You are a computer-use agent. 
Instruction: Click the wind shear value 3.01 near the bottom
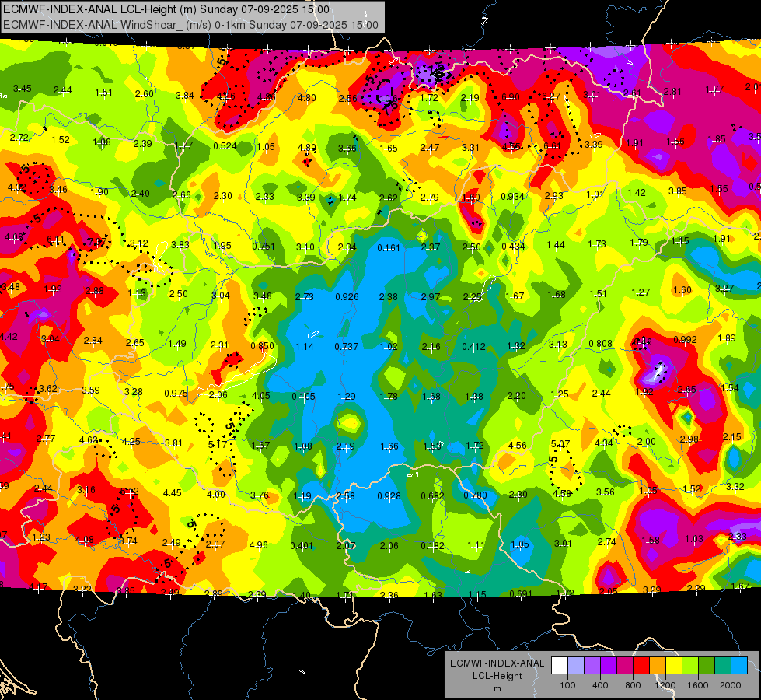(563, 543)
